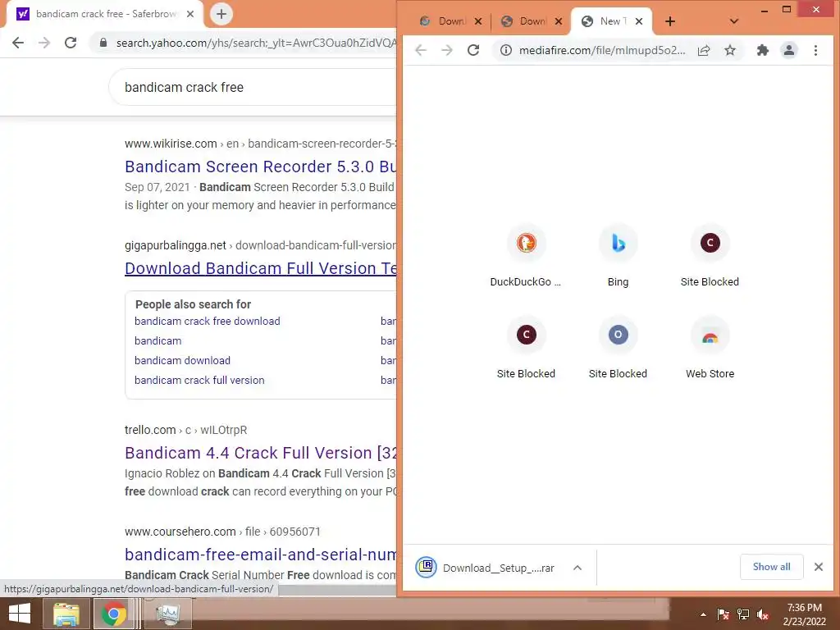This screenshot has height=630, width=840.
Task: Go back in the mediafire window
Action: coord(421,50)
